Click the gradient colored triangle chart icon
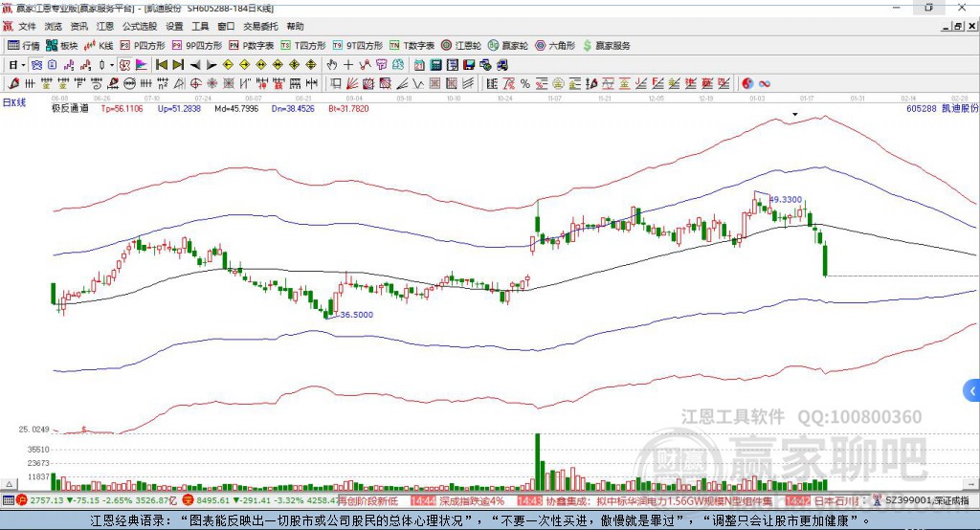The image size is (980, 530). pyautogui.click(x=142, y=64)
